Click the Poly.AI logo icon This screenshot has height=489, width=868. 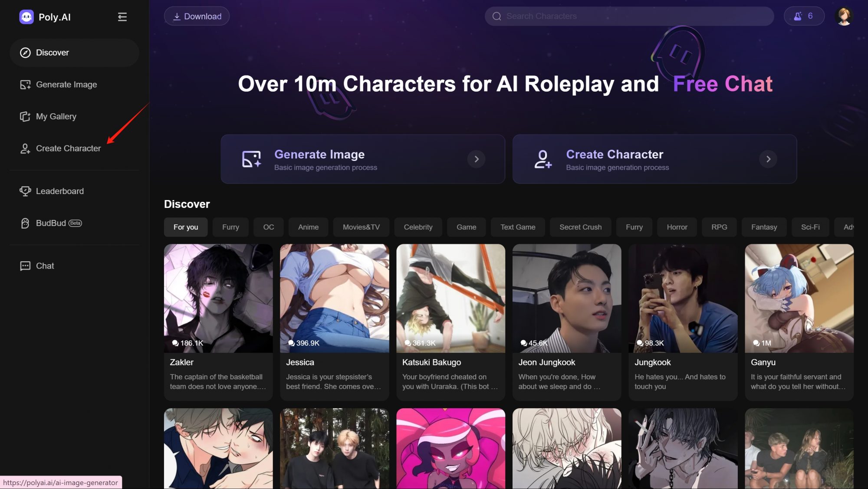tap(26, 17)
